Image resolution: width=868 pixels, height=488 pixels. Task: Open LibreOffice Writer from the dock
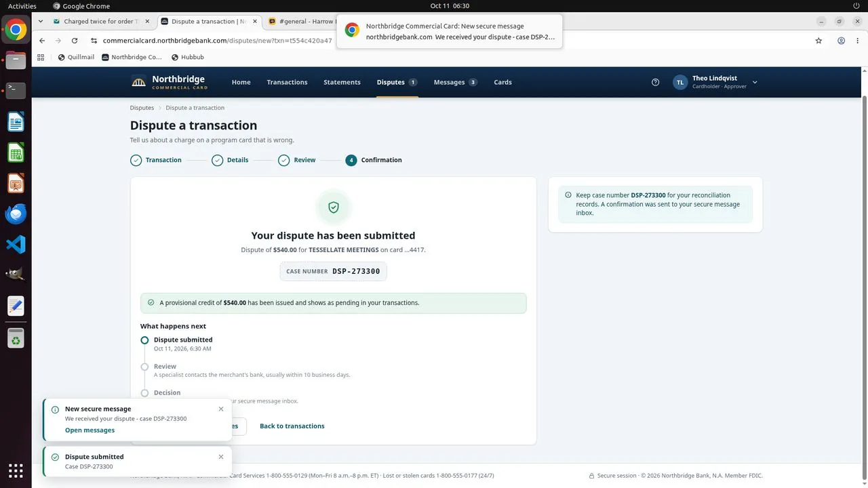tap(16, 122)
